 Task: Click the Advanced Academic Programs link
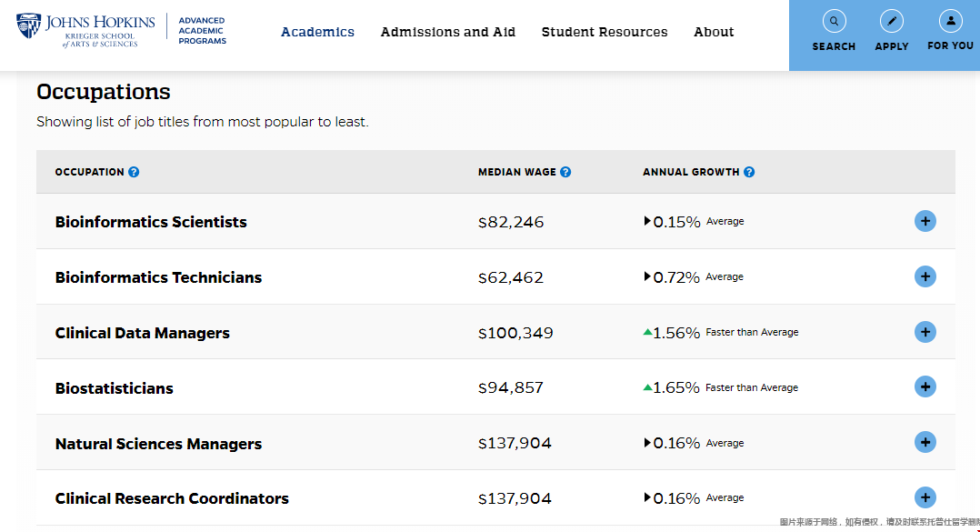202,30
